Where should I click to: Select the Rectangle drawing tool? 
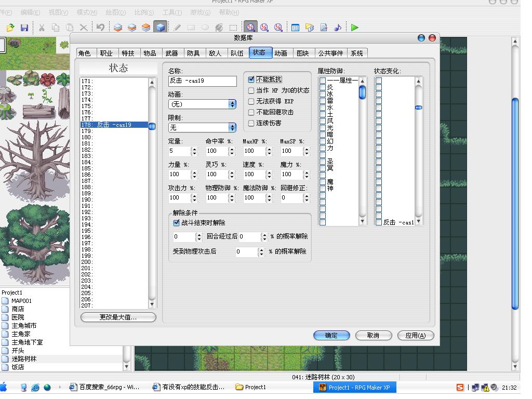coord(191,28)
